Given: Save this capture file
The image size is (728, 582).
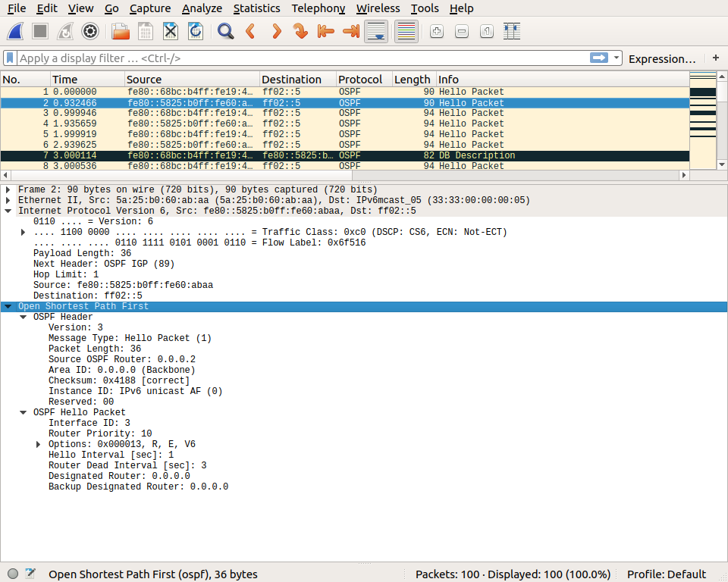Looking at the screenshot, I should point(146,32).
